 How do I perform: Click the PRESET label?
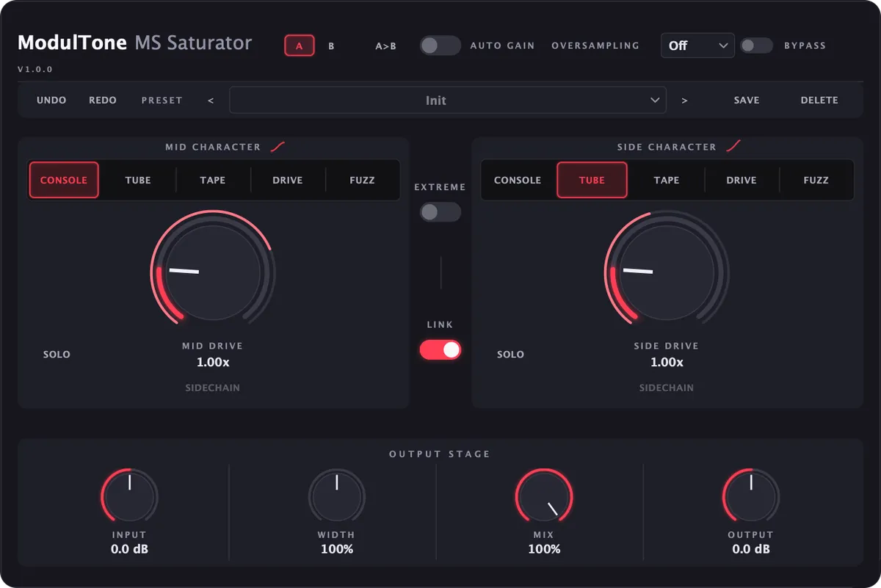162,101
